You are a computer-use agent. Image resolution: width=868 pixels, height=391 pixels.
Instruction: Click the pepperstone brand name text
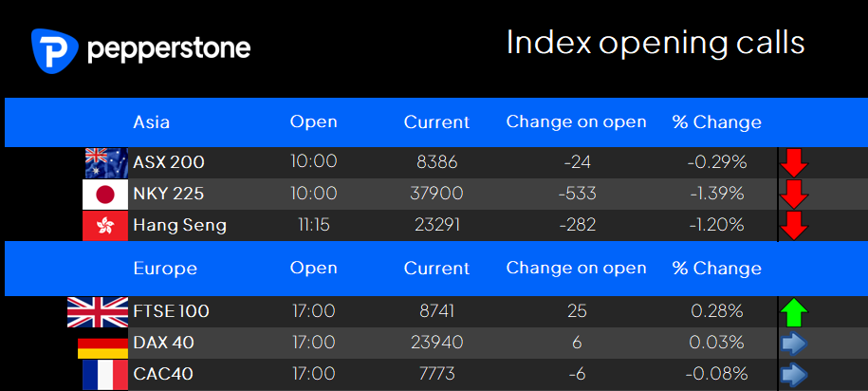tap(169, 48)
